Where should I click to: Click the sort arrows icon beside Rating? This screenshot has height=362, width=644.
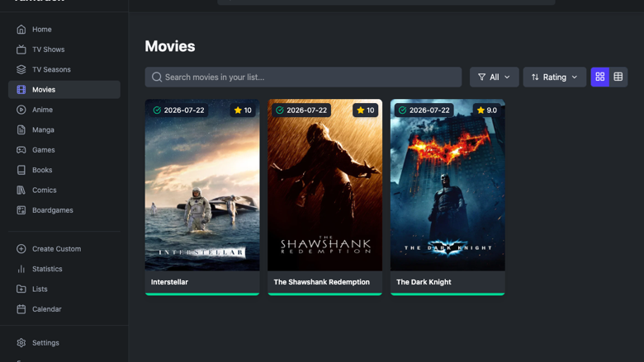pyautogui.click(x=535, y=77)
